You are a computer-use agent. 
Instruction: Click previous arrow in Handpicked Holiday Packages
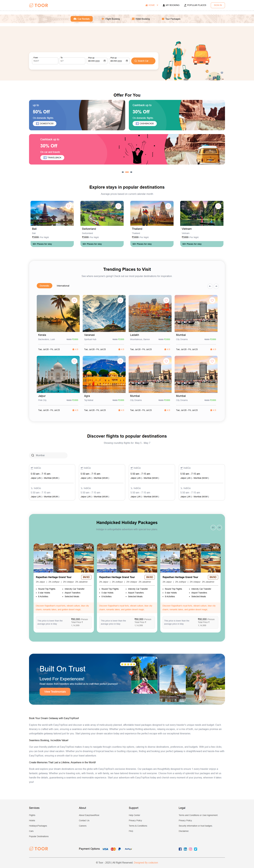213,527
